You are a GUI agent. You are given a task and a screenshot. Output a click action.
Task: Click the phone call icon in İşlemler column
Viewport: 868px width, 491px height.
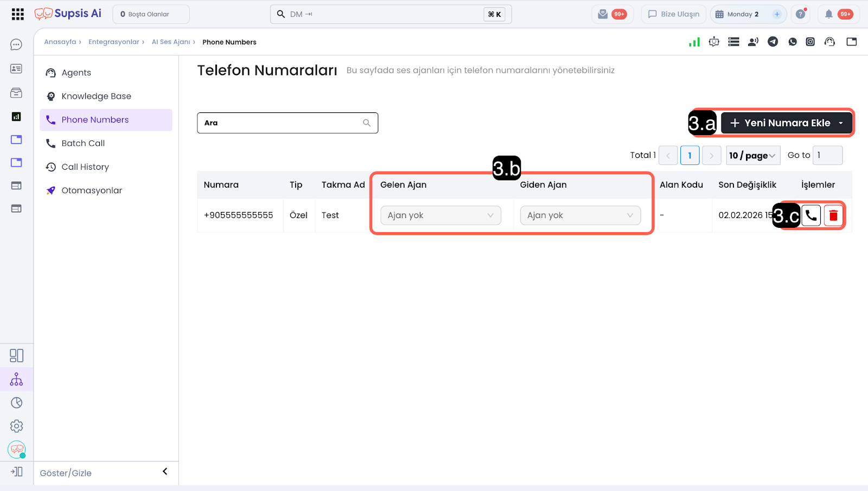[x=811, y=216]
